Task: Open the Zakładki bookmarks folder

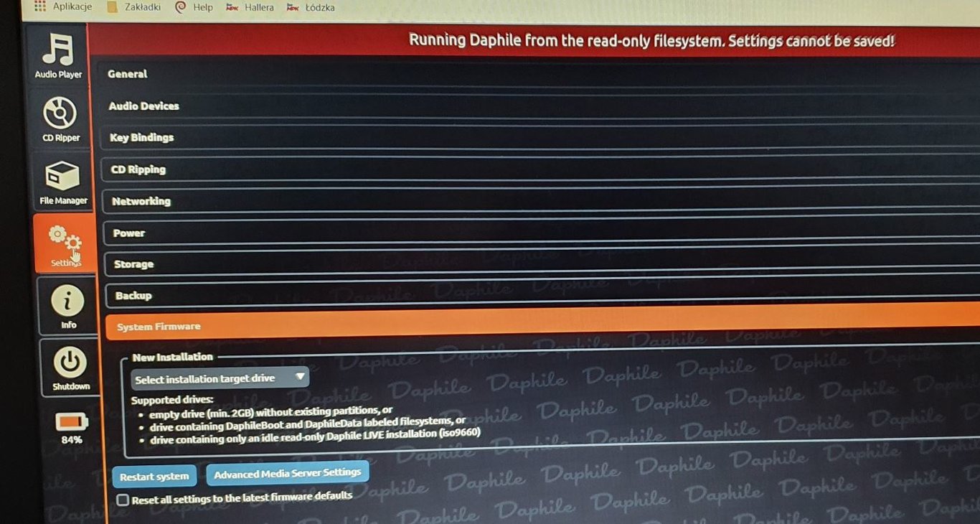Action: 133,7
